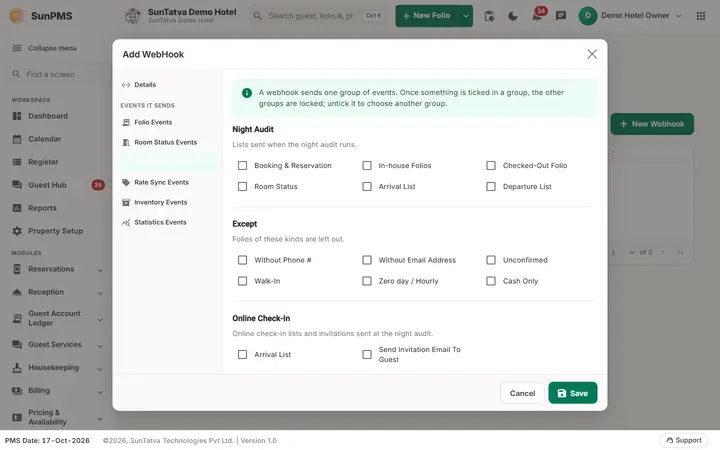Click the Dashboard sidebar icon
The image size is (720, 450).
17,116
